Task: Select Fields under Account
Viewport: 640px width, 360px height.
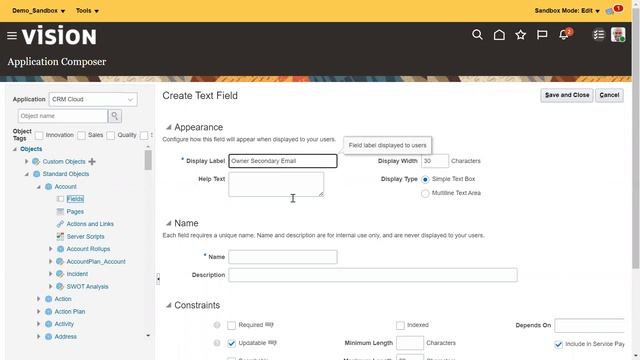Action: [x=75, y=199]
